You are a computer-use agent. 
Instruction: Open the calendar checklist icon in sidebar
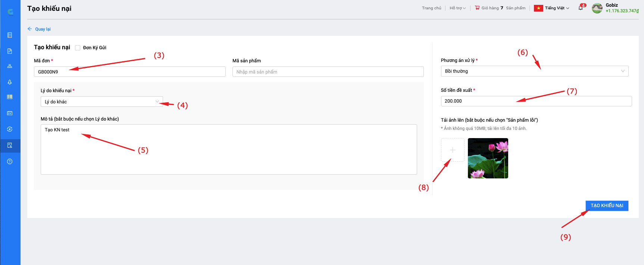click(x=10, y=113)
